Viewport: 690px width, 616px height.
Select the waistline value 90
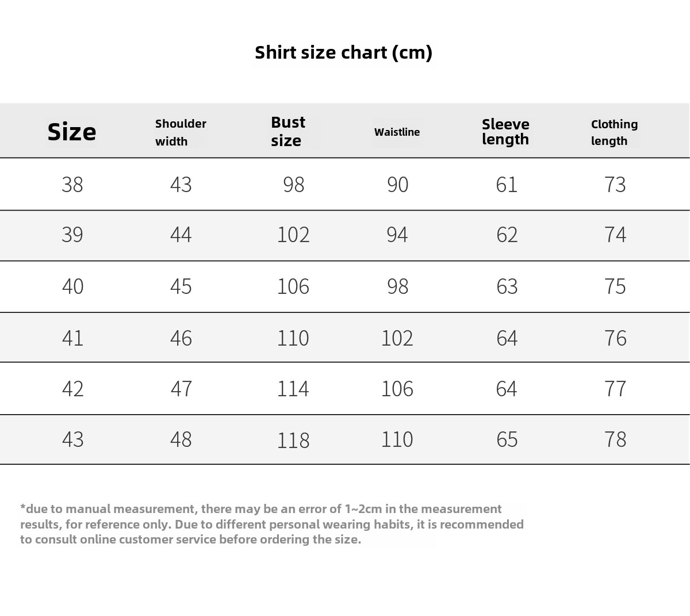pyautogui.click(x=397, y=185)
